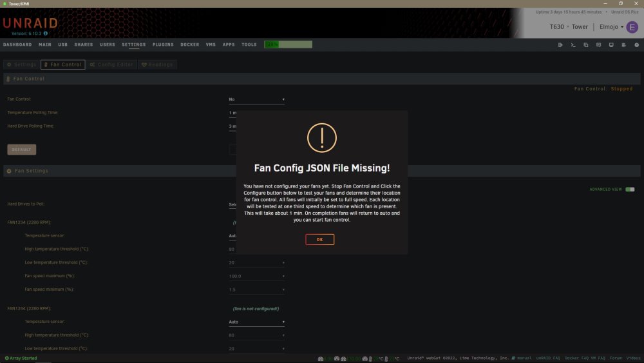
Task: Open the VM FAQ footer link
Action: (598, 358)
